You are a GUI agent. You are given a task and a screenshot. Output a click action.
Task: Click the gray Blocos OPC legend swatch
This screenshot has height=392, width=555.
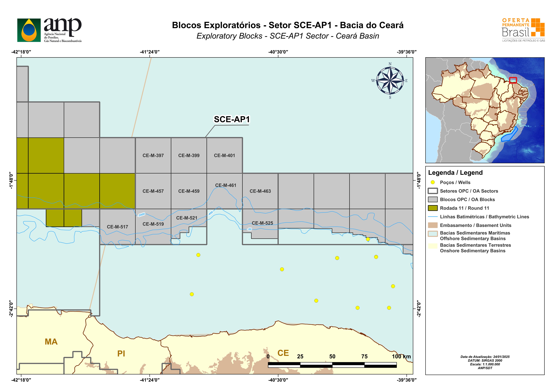click(432, 200)
